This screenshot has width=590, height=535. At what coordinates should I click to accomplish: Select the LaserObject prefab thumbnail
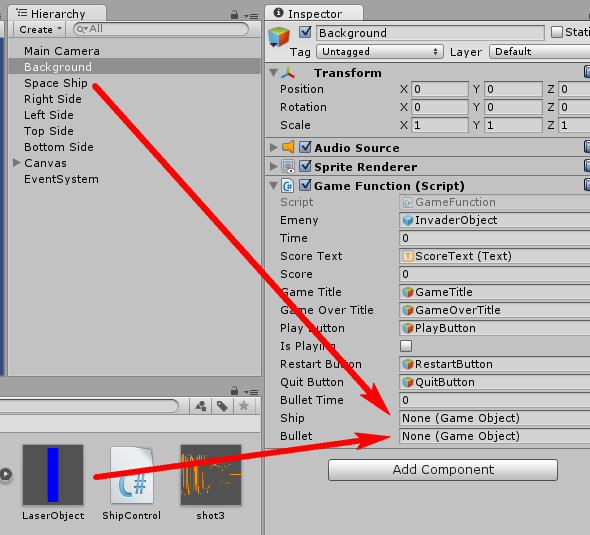pos(53,475)
